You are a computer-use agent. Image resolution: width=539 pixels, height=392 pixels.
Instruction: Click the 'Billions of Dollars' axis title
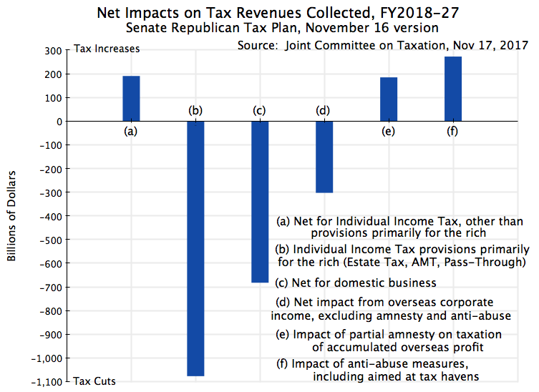12,215
